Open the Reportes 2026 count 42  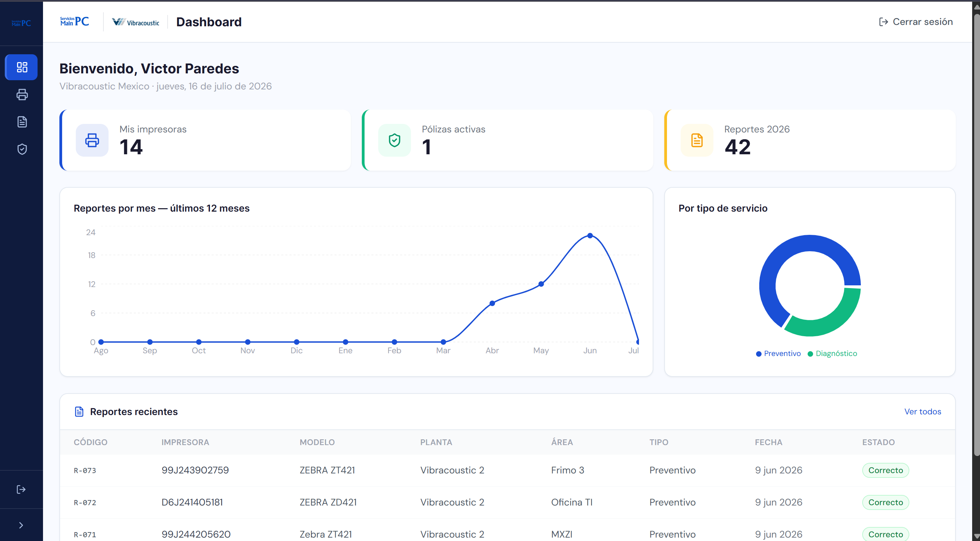(x=738, y=147)
